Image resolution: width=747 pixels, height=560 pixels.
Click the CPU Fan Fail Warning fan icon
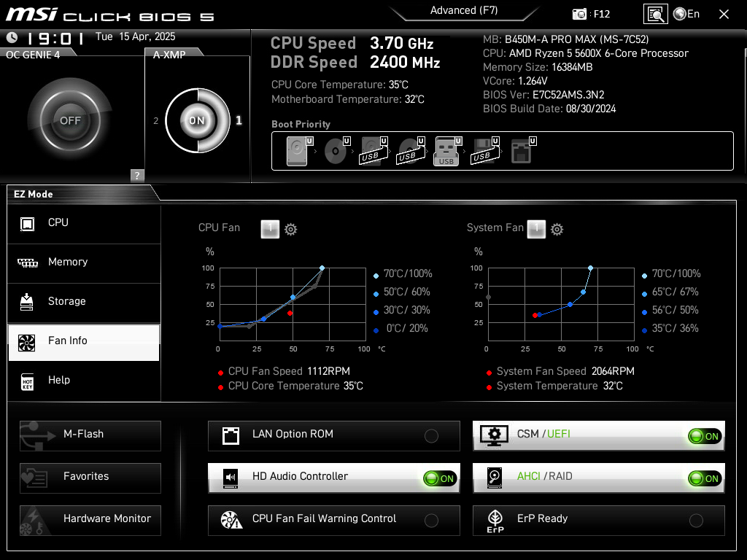(x=231, y=520)
